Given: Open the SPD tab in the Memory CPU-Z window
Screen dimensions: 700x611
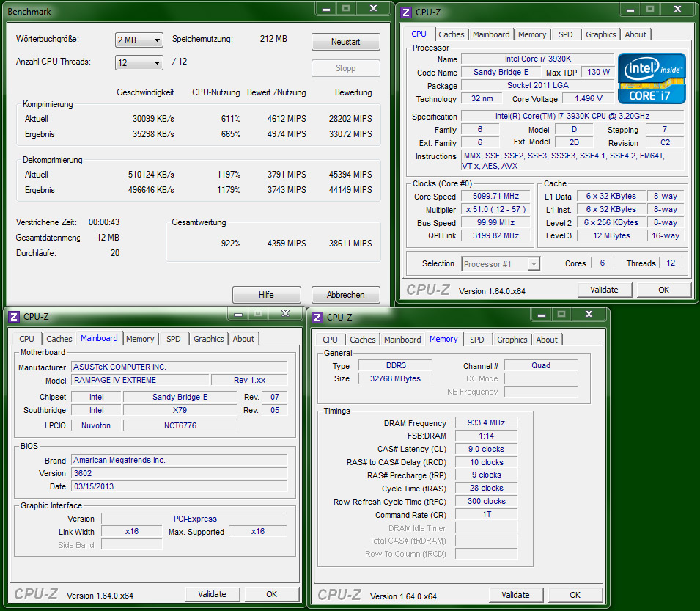Looking at the screenshot, I should coord(477,340).
